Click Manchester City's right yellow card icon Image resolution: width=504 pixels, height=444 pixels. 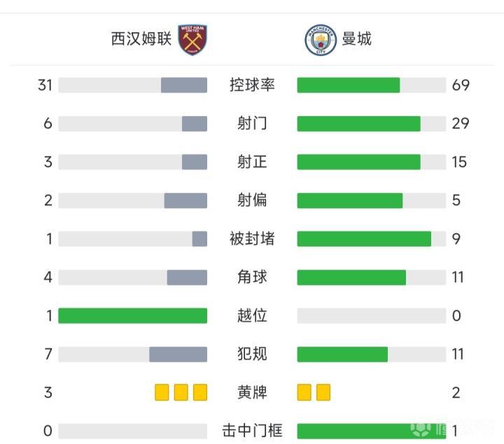(323, 392)
